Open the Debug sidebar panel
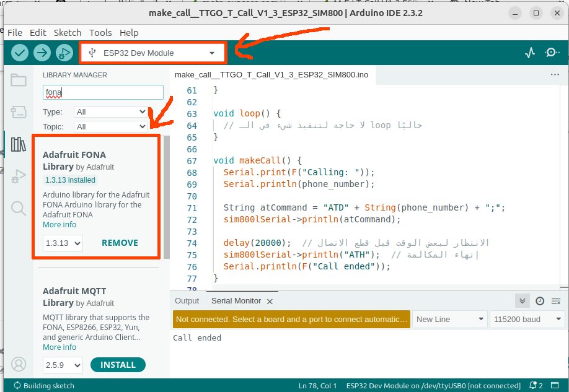The height and width of the screenshot is (392, 569). pos(18,176)
